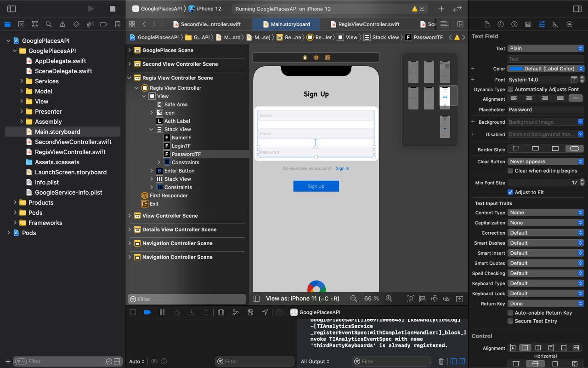
Task: Select AppDelegate.swift in navigator
Action: tap(60, 61)
